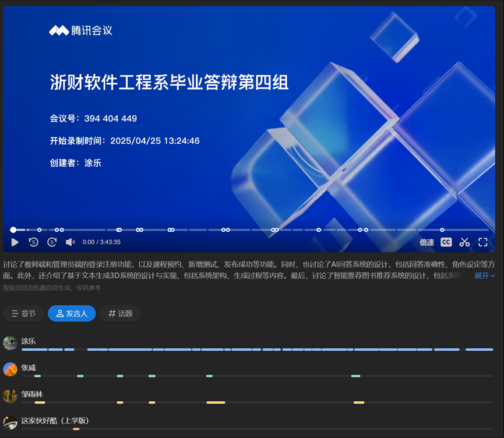The width and height of the screenshot is (504, 438).
Task: Expand the summary with 展开
Action: pos(484,275)
